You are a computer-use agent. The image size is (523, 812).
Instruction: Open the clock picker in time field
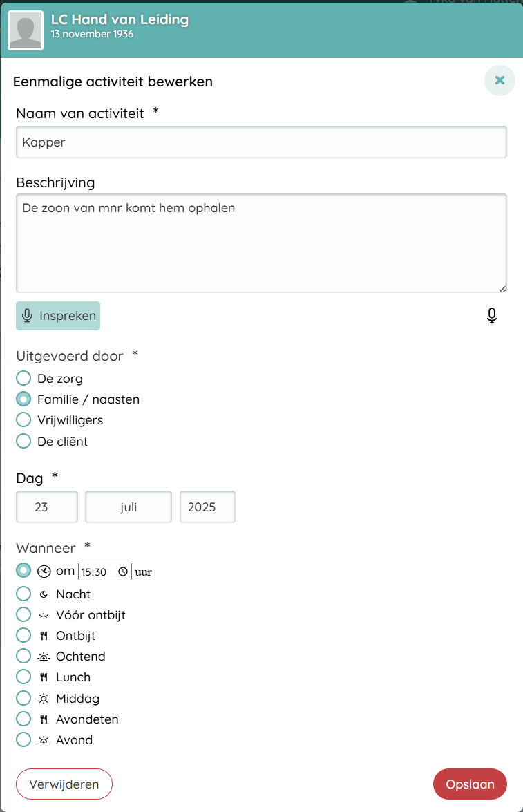pyautogui.click(x=123, y=572)
